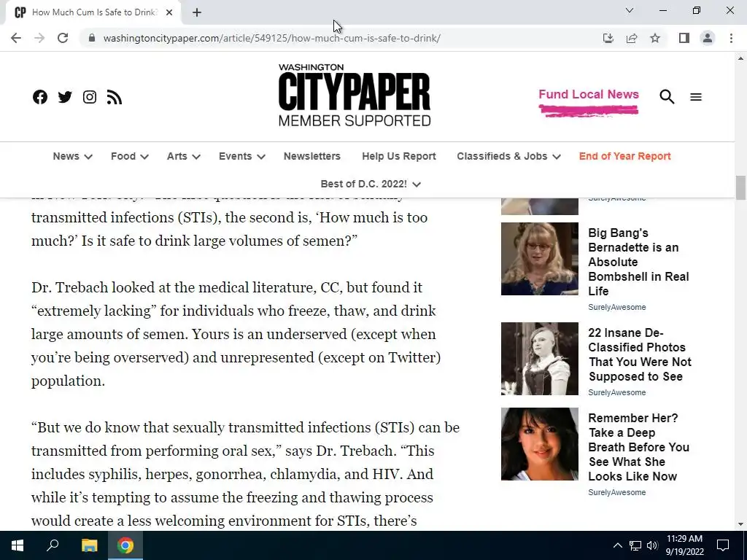747x560 pixels.
Task: Open the Chrome profile avatar
Action: point(708,38)
